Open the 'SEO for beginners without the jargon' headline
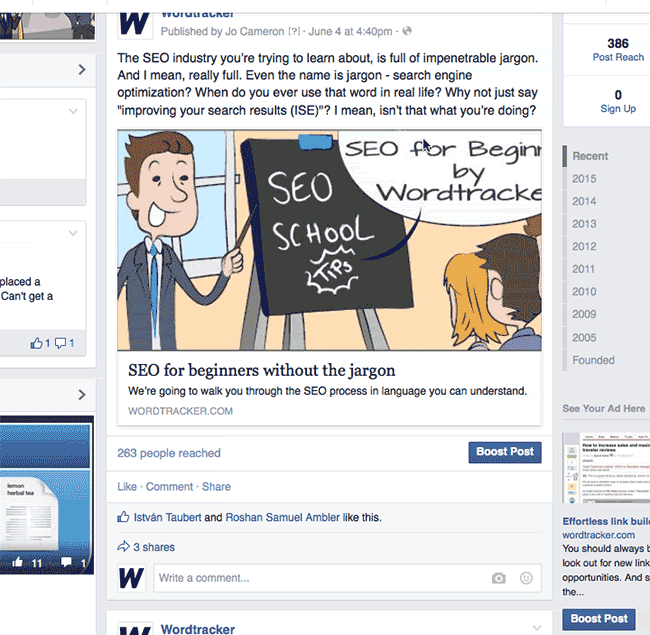The width and height of the screenshot is (650, 635). tap(262, 370)
